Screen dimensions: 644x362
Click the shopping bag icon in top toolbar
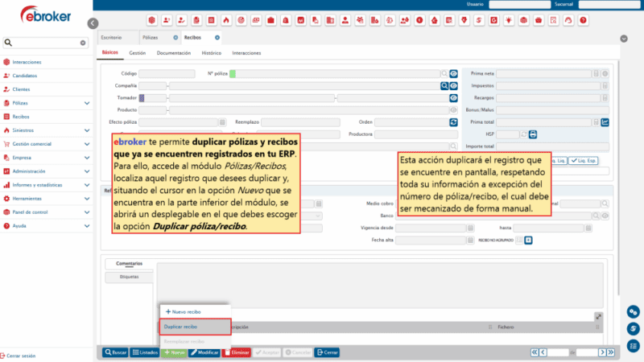click(286, 20)
